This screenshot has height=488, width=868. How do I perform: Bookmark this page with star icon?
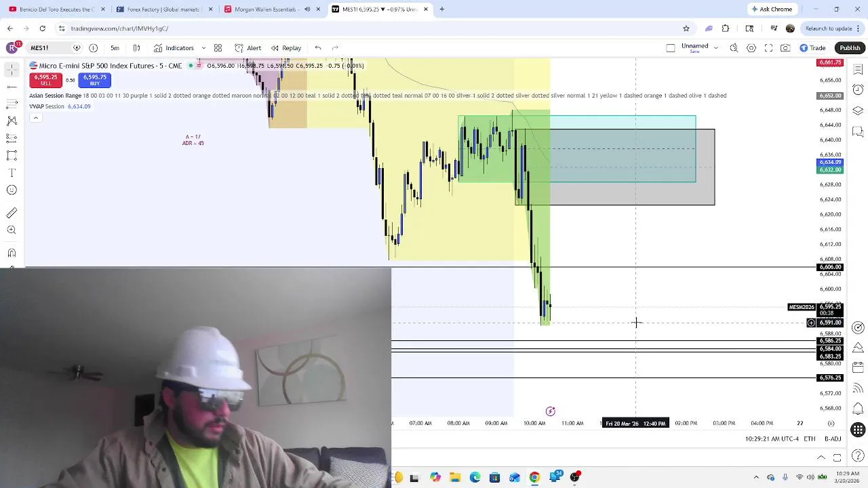(x=686, y=28)
